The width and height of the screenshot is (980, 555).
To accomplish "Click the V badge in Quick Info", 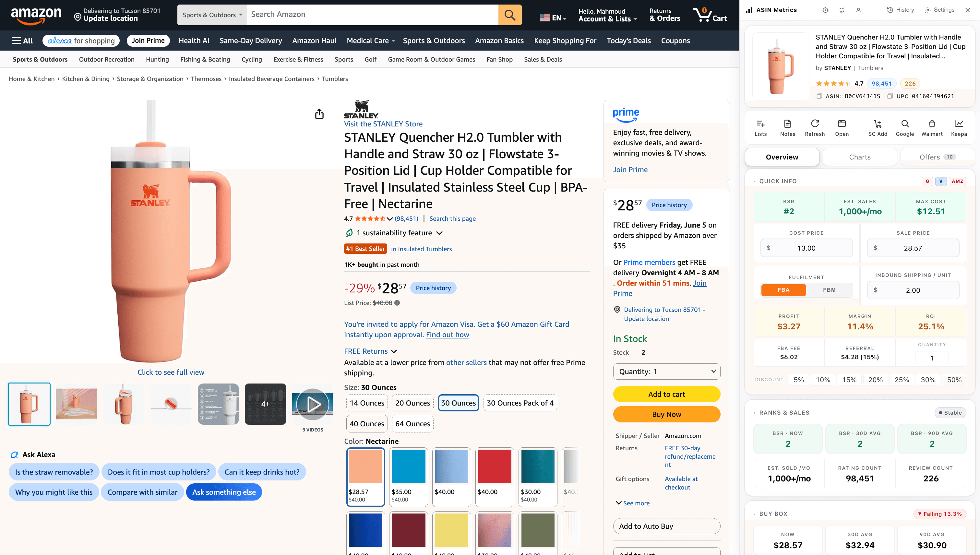I will click(x=941, y=181).
